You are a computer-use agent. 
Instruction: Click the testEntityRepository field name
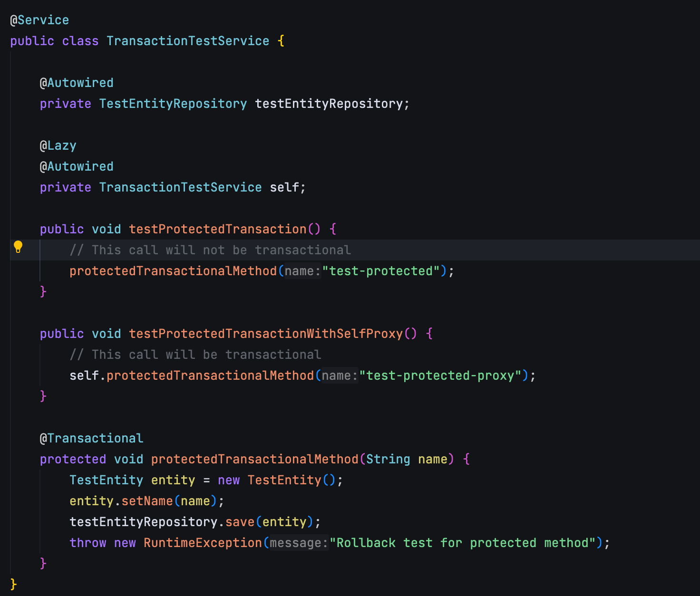point(329,104)
